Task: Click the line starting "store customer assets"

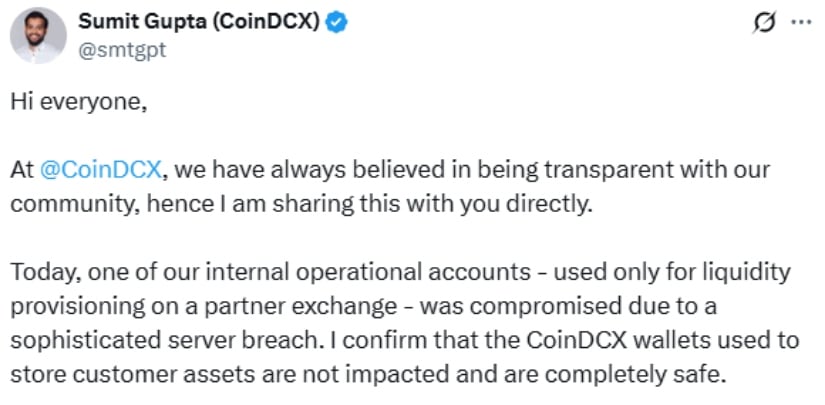Action: [368, 374]
